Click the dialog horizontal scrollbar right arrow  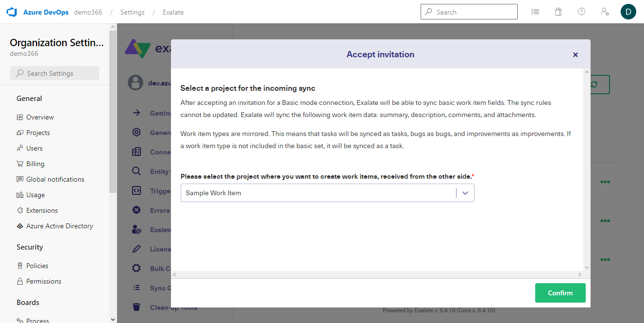point(579,275)
